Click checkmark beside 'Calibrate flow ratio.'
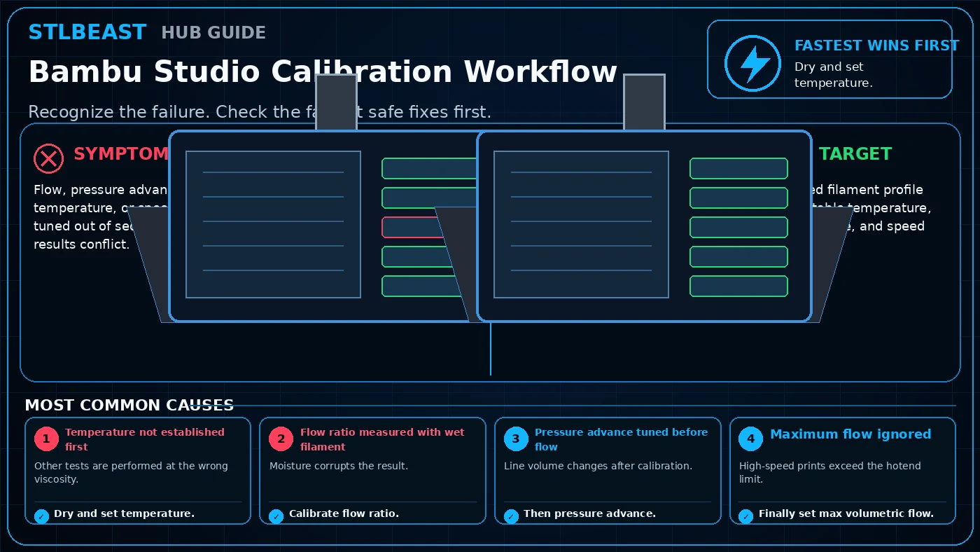This screenshot has height=552, width=980. point(276,516)
